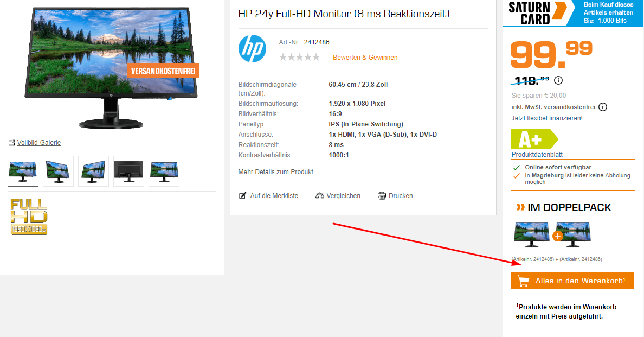Click the Alles in den Warenkorb button

572,280
